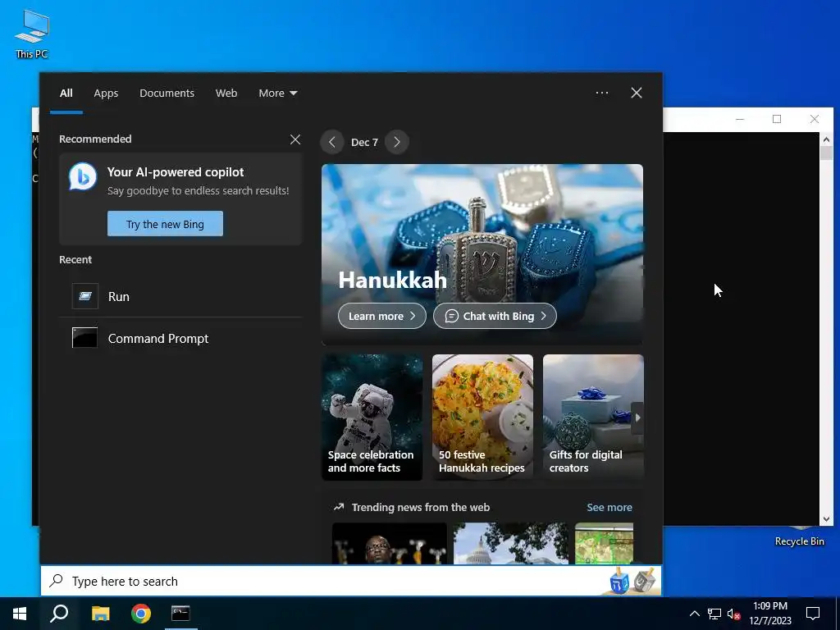Image resolution: width=840 pixels, height=630 pixels.
Task: Open the Action Center notifications icon
Action: (x=813, y=614)
